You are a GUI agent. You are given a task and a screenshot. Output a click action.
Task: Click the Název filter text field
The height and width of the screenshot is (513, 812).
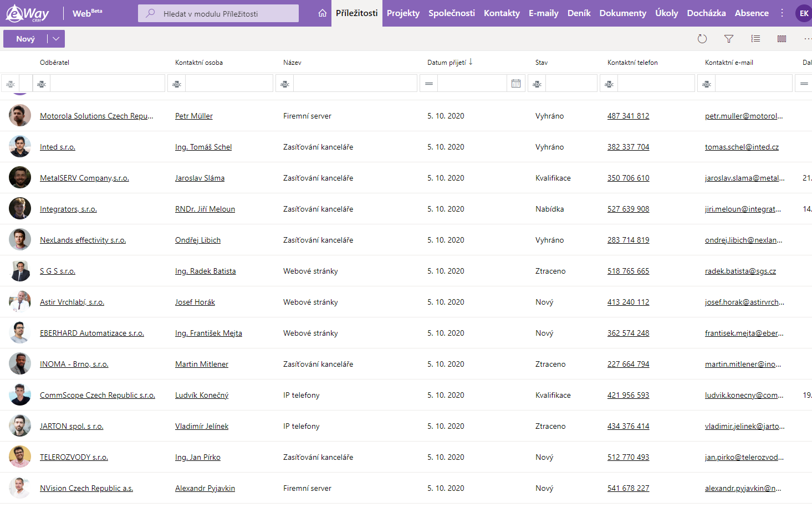tap(355, 84)
